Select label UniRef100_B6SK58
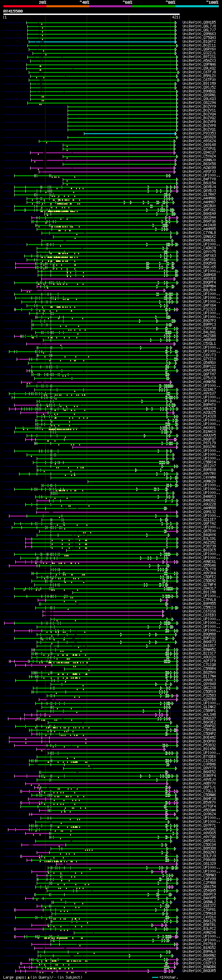 coord(199,164)
